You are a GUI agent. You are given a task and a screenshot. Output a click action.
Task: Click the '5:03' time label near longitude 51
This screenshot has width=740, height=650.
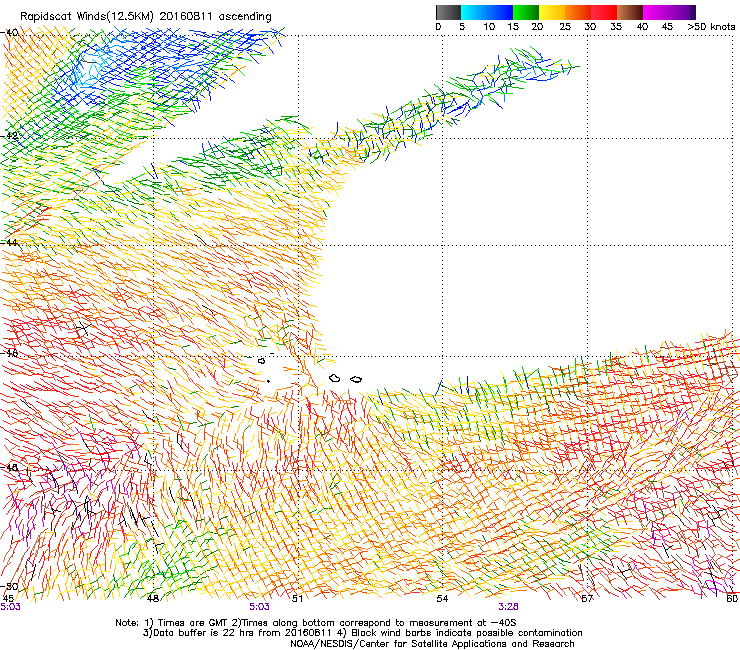click(260, 607)
